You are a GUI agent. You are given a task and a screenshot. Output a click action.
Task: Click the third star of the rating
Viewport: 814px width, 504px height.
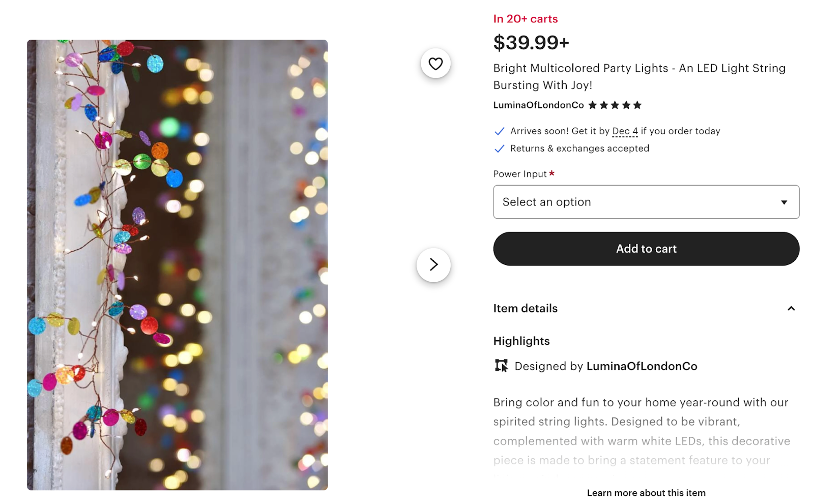click(616, 105)
